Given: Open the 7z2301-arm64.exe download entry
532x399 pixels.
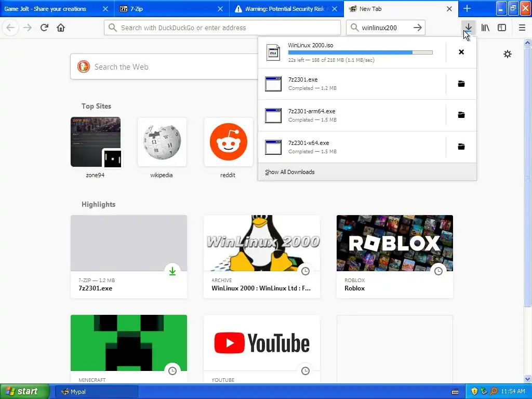Looking at the screenshot, I should (352, 115).
